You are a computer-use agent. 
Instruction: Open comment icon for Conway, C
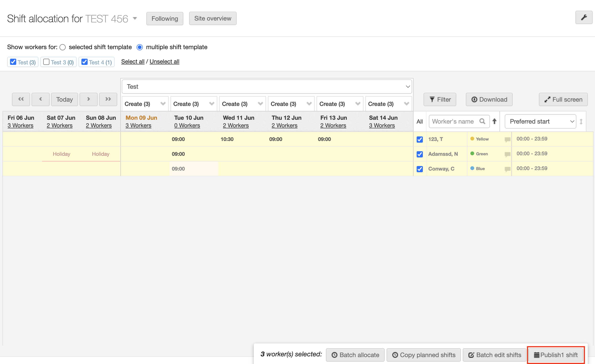tap(507, 169)
